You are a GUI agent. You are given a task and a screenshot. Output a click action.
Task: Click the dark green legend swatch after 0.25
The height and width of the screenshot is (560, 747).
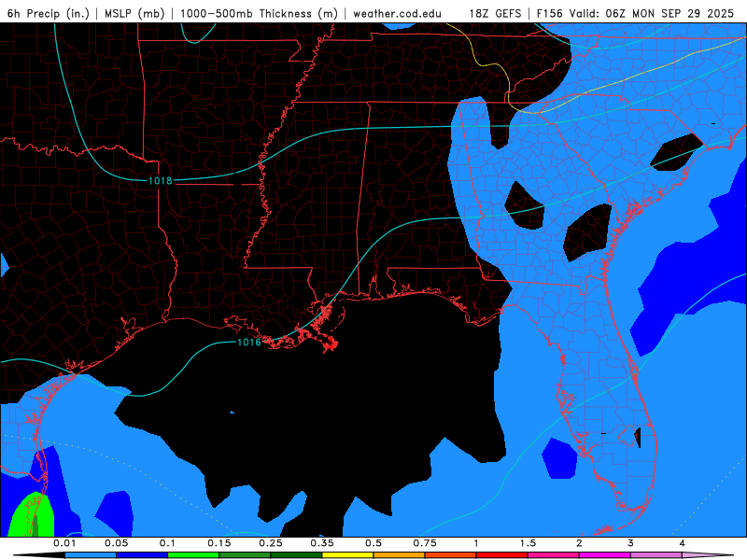click(296, 555)
